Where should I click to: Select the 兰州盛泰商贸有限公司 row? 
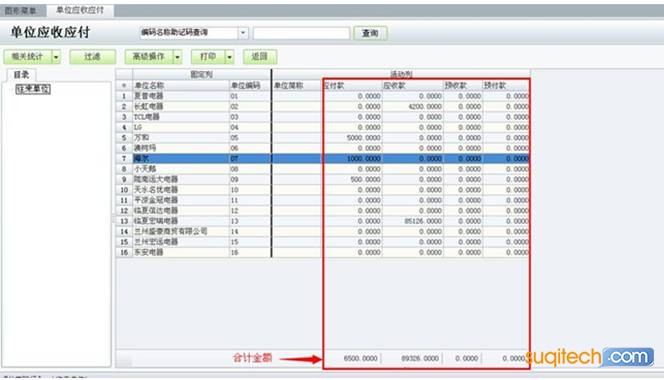322,231
